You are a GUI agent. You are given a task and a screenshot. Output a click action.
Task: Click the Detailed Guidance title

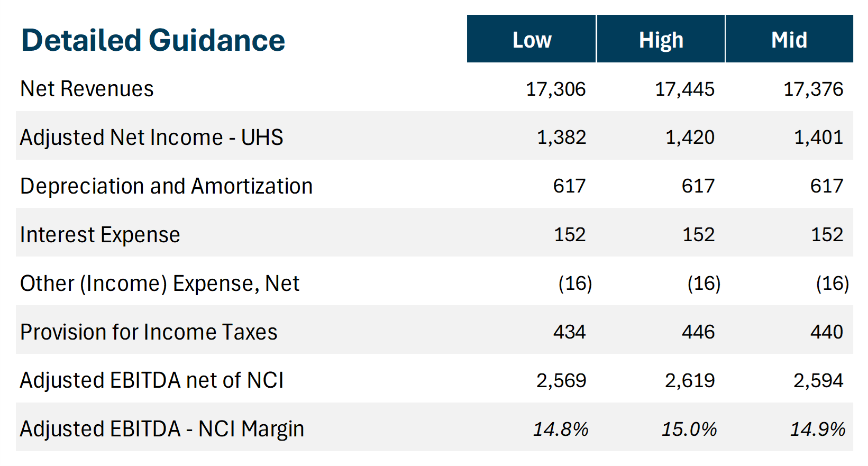(153, 40)
